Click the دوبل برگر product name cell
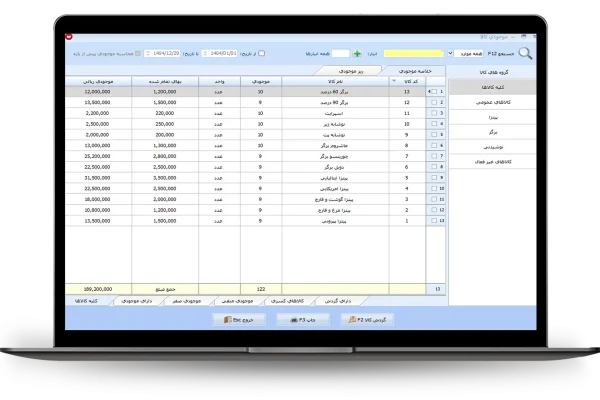 tap(335, 167)
